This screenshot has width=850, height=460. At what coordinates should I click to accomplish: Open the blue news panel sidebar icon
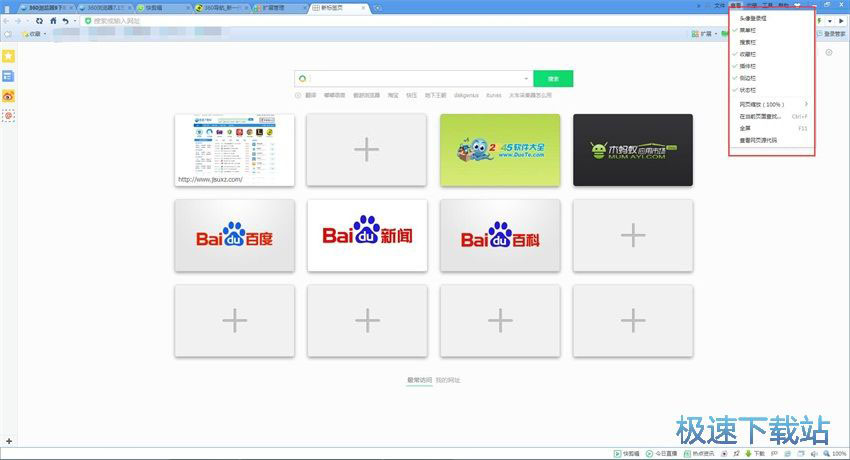(8, 76)
